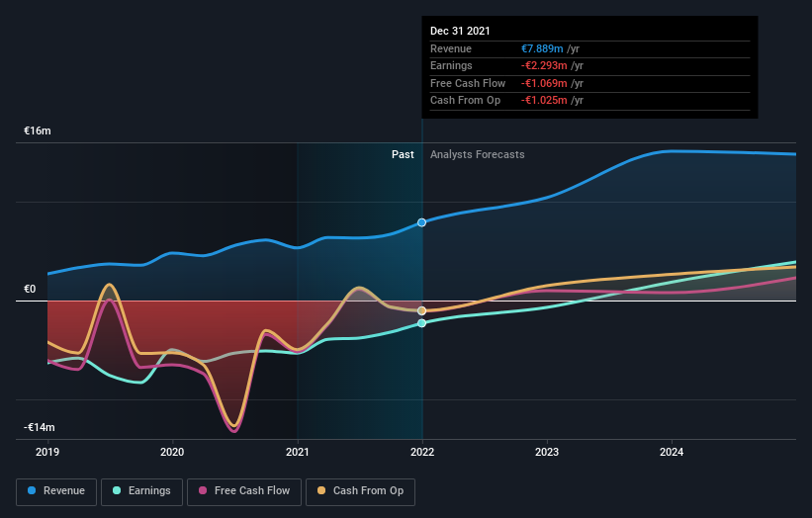Click the -€1.025m cash from op value

point(544,101)
